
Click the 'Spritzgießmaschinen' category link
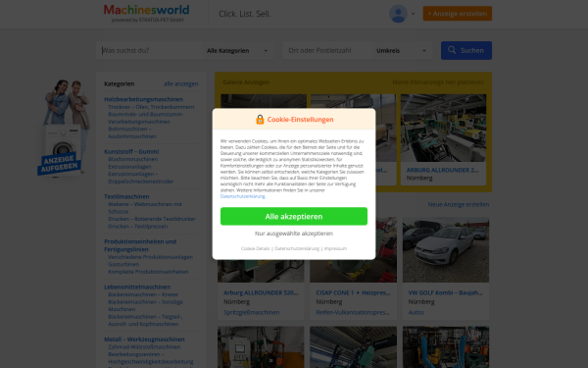coord(251,312)
